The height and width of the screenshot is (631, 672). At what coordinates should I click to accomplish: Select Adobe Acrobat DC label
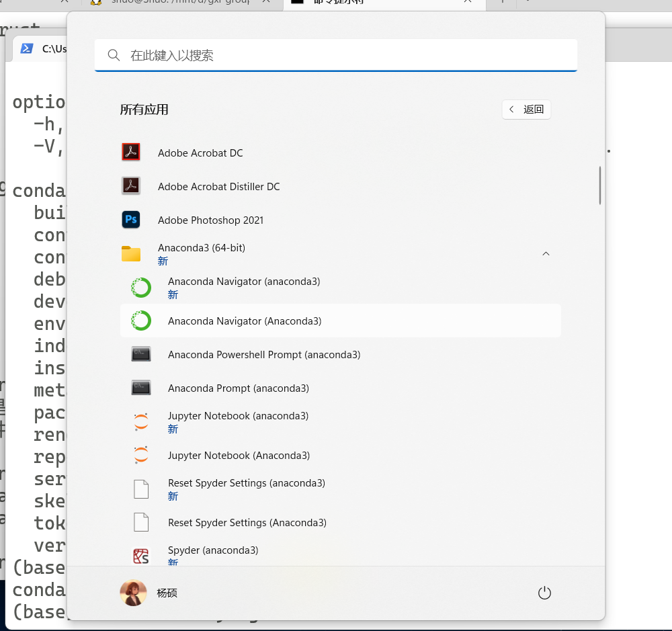click(200, 153)
